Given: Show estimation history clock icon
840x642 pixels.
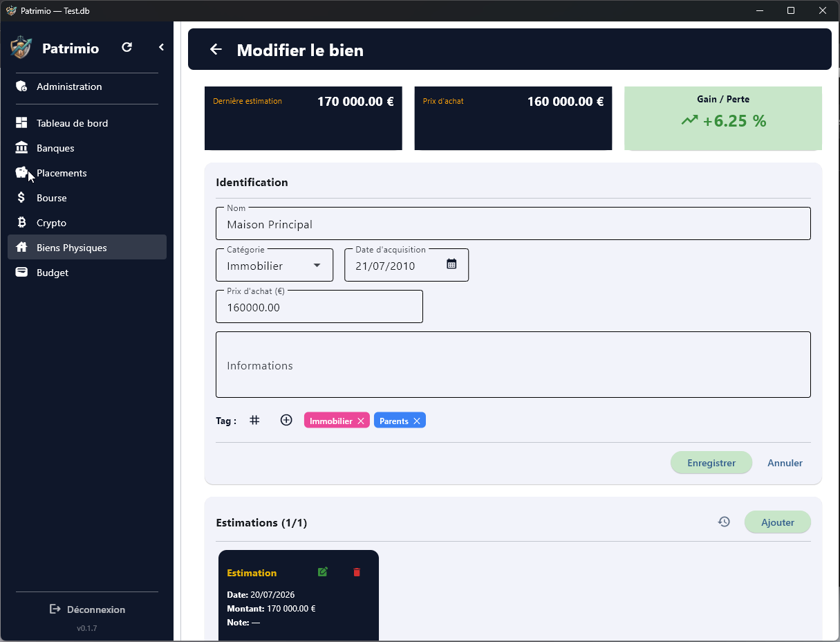Looking at the screenshot, I should pyautogui.click(x=724, y=522).
